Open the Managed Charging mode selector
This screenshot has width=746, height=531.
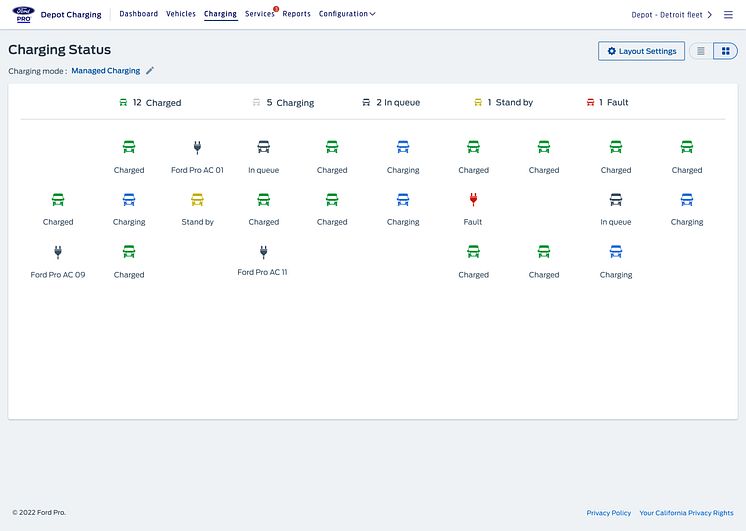(x=105, y=71)
